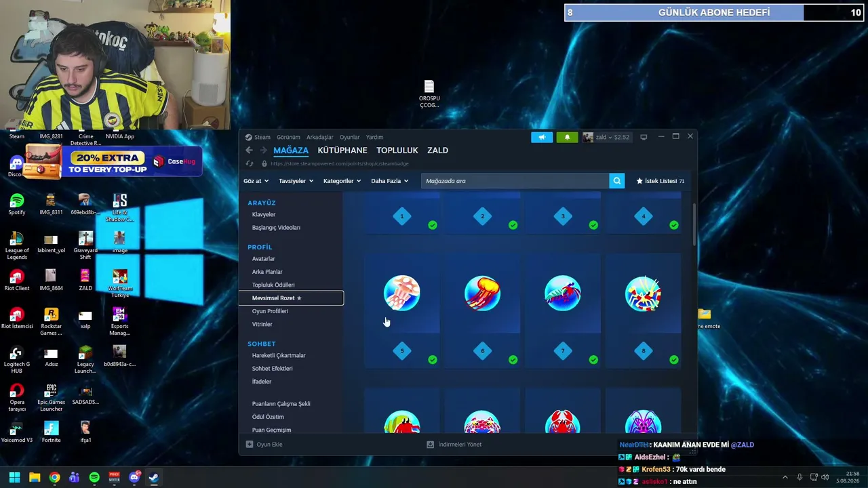
Task: Click Oyun Ekle at bottom left
Action: click(x=264, y=445)
